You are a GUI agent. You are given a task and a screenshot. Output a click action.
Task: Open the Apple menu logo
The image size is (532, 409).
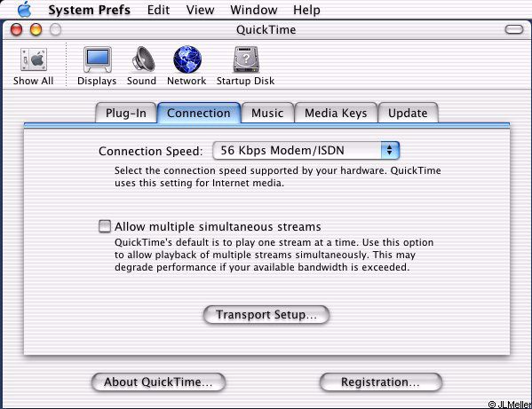[x=25, y=9]
